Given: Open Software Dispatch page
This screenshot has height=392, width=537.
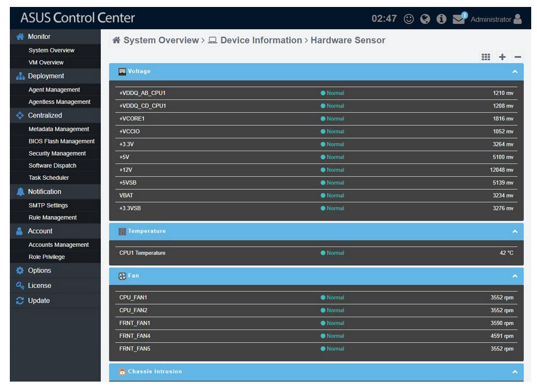Looking at the screenshot, I should coord(52,166).
